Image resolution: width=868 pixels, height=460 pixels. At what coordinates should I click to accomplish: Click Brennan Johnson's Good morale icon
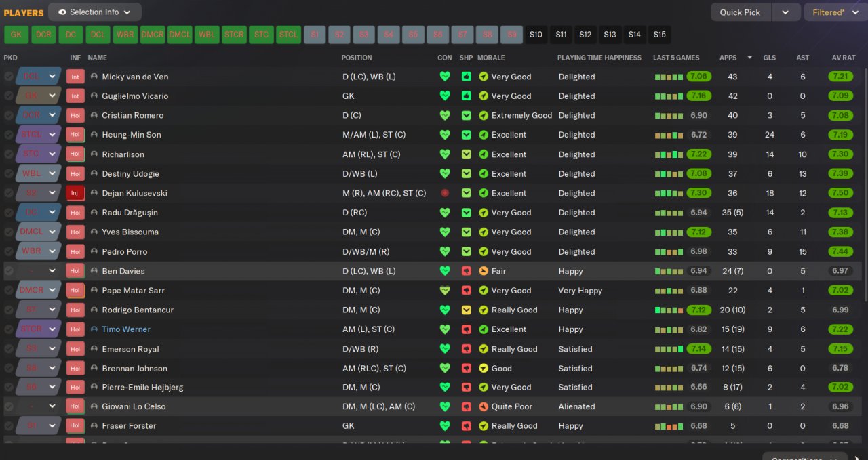(483, 368)
